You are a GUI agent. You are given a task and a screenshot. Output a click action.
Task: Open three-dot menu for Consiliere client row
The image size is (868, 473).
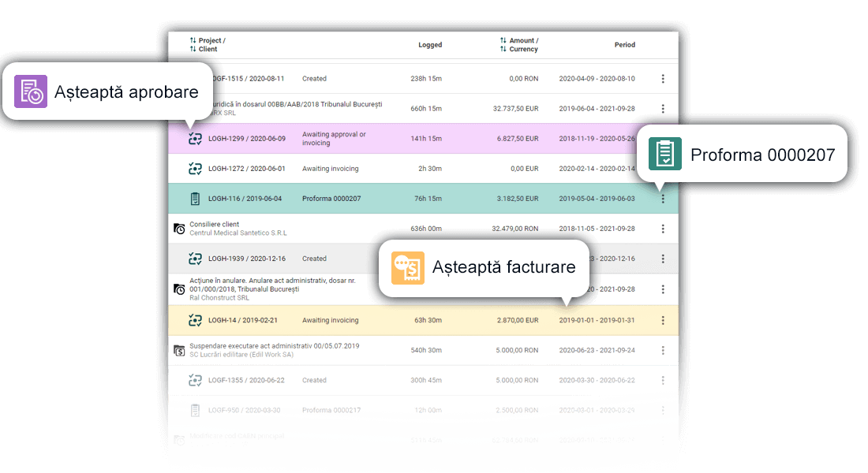(x=663, y=229)
